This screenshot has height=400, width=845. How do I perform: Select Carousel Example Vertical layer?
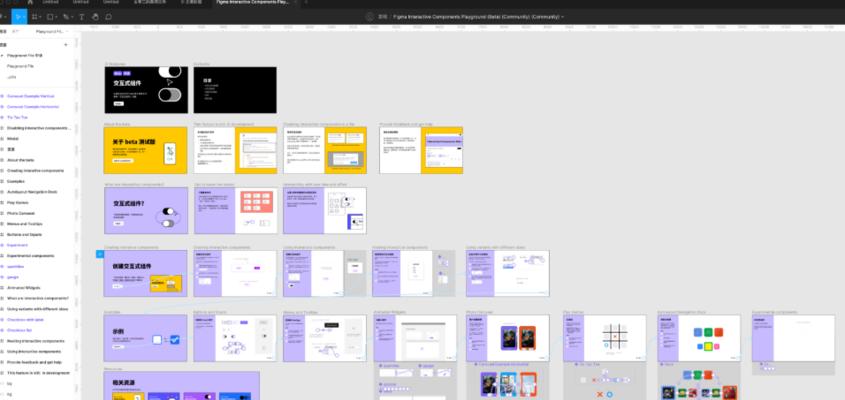pyautogui.click(x=31, y=96)
